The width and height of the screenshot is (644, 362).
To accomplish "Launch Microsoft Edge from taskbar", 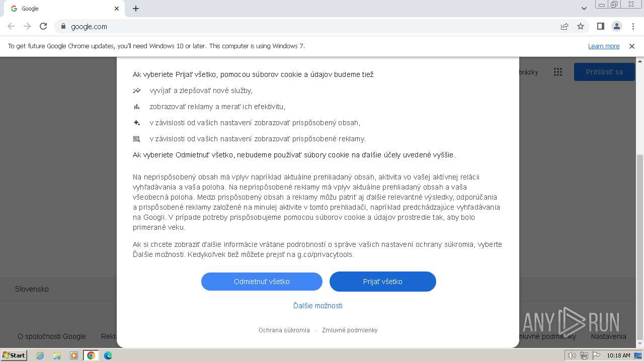I will pyautogui.click(x=108, y=355).
